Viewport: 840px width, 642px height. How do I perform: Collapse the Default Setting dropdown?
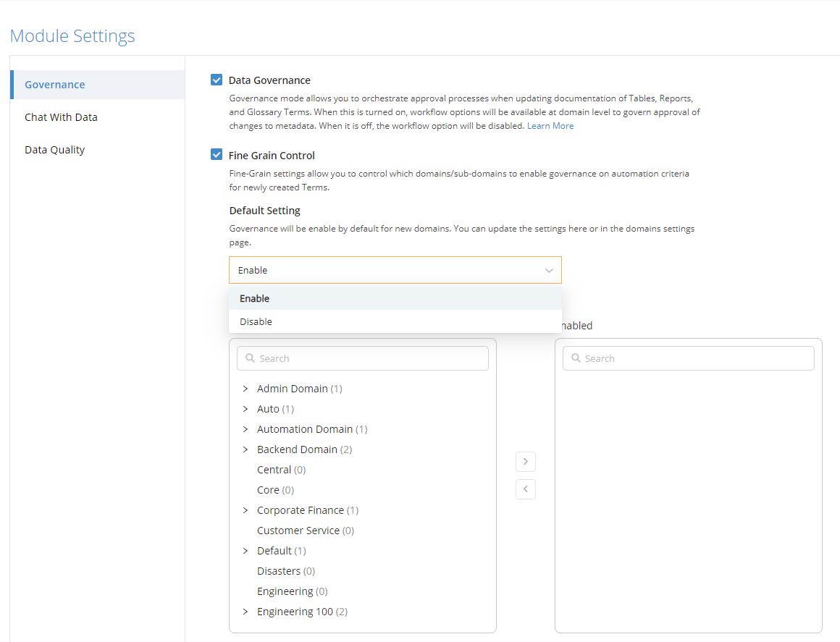(x=395, y=270)
